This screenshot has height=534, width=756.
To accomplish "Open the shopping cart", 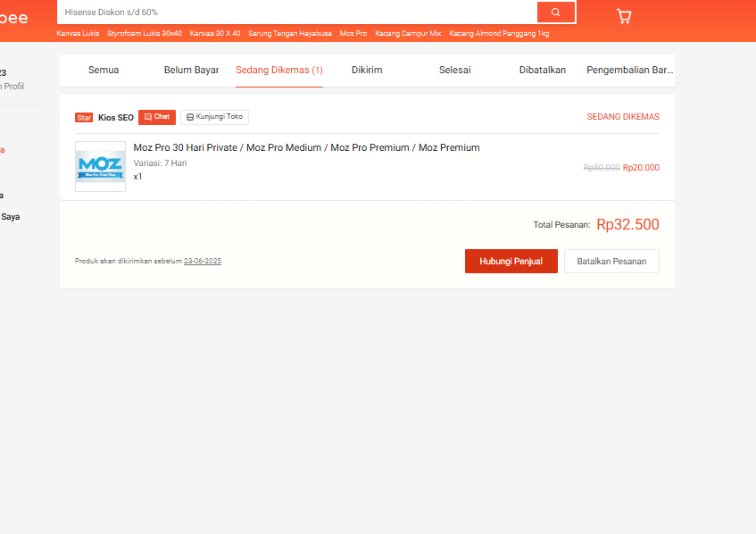I will click(623, 16).
